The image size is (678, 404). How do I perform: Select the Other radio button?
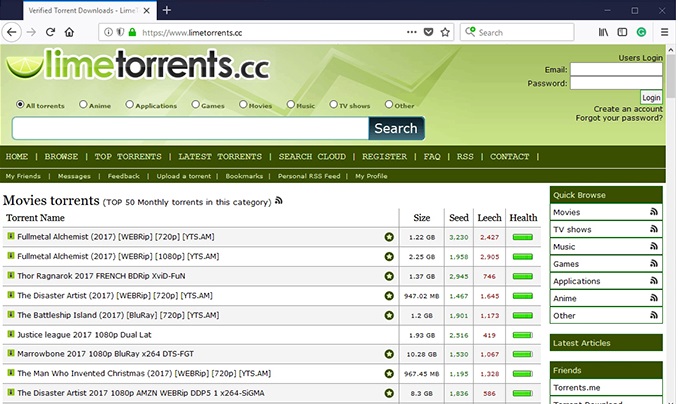coord(389,104)
